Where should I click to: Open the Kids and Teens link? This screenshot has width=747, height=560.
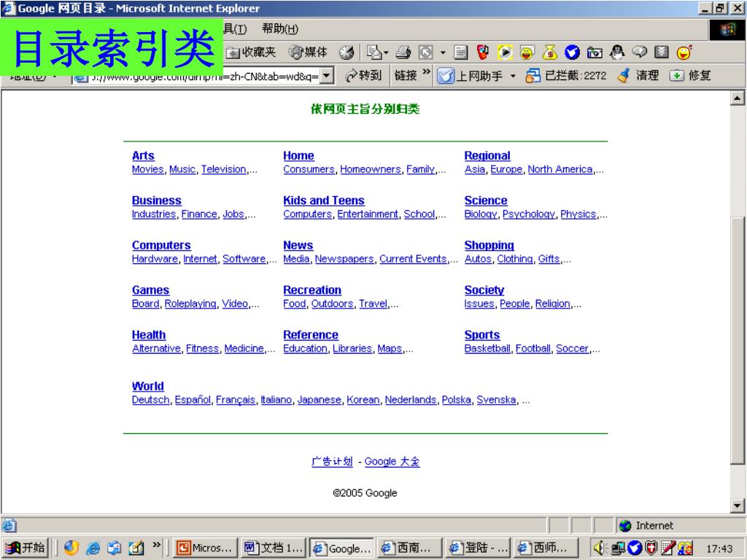(324, 201)
